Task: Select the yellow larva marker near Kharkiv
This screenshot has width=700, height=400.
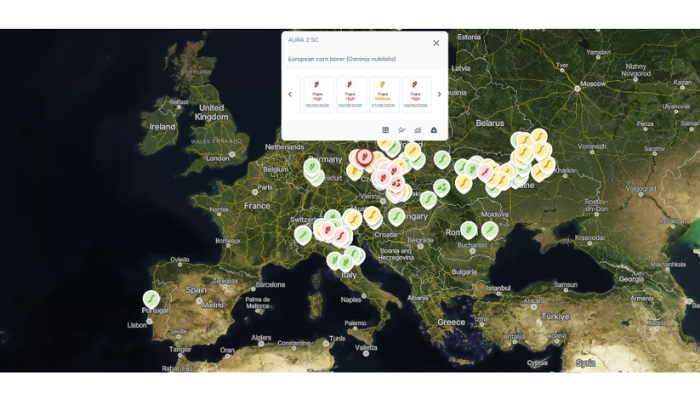Action: point(547,165)
